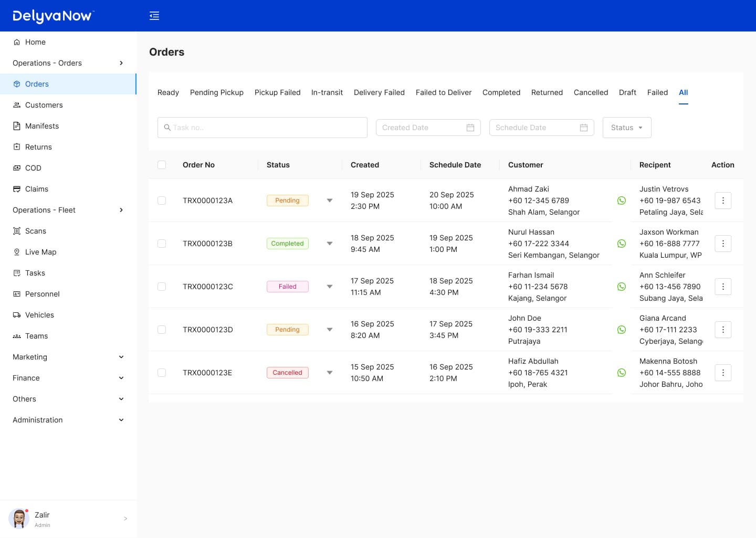This screenshot has height=538, width=756.
Task: Open the Status filter dropdown
Action: pos(627,128)
